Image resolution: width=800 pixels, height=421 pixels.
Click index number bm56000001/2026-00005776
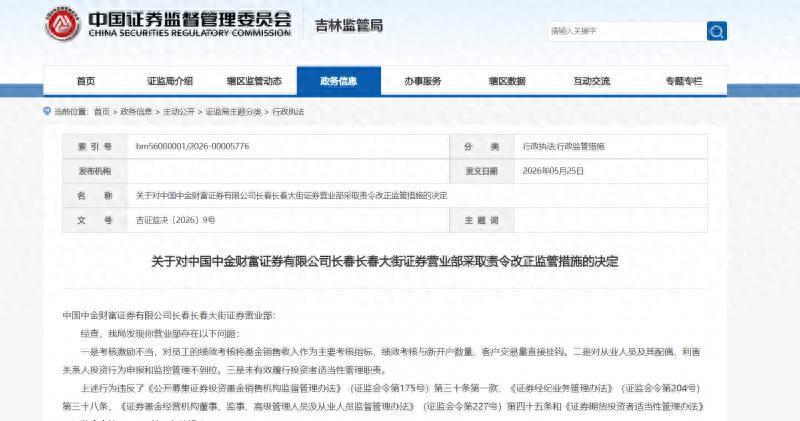[x=192, y=146]
